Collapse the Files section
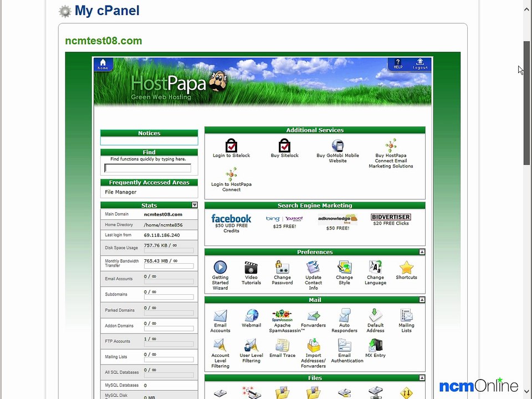Image resolution: width=532 pixels, height=399 pixels. click(x=422, y=377)
